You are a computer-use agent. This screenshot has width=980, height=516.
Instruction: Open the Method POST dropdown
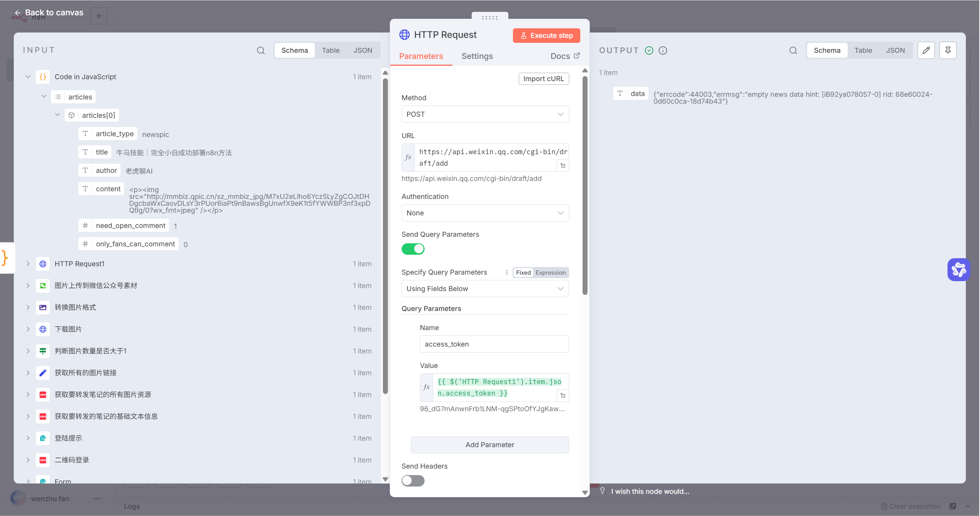coord(485,114)
